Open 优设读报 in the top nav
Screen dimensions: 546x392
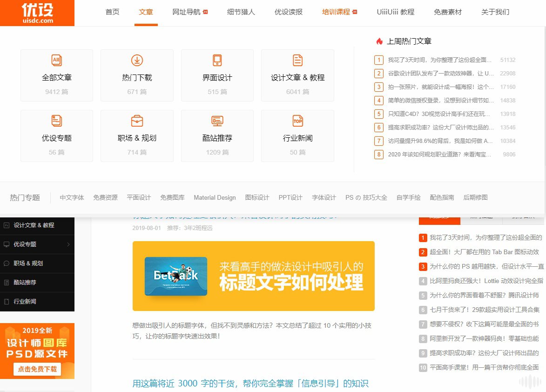[x=288, y=12]
